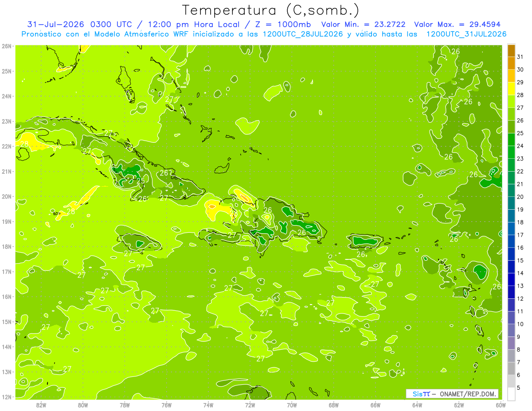Click the white "25" contour label over Cuba
Screen dimensions: 532x411
click(x=141, y=181)
